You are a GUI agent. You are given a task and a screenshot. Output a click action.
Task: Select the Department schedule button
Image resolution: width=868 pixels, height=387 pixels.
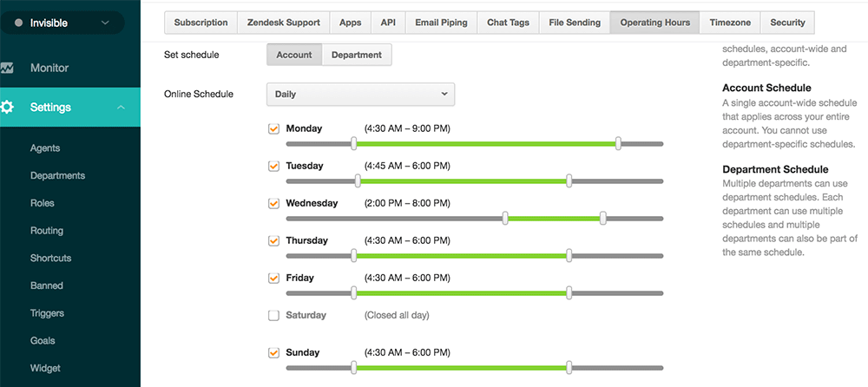[x=356, y=55]
